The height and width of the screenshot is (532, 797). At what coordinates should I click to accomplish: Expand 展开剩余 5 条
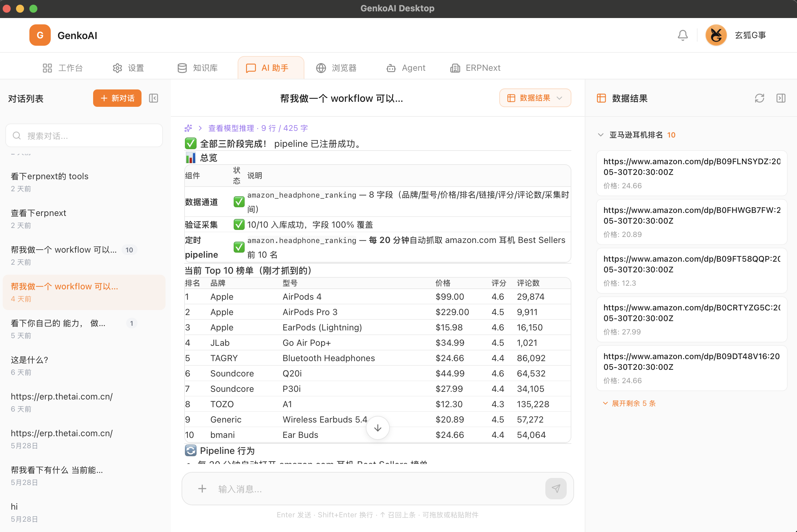[x=629, y=404]
